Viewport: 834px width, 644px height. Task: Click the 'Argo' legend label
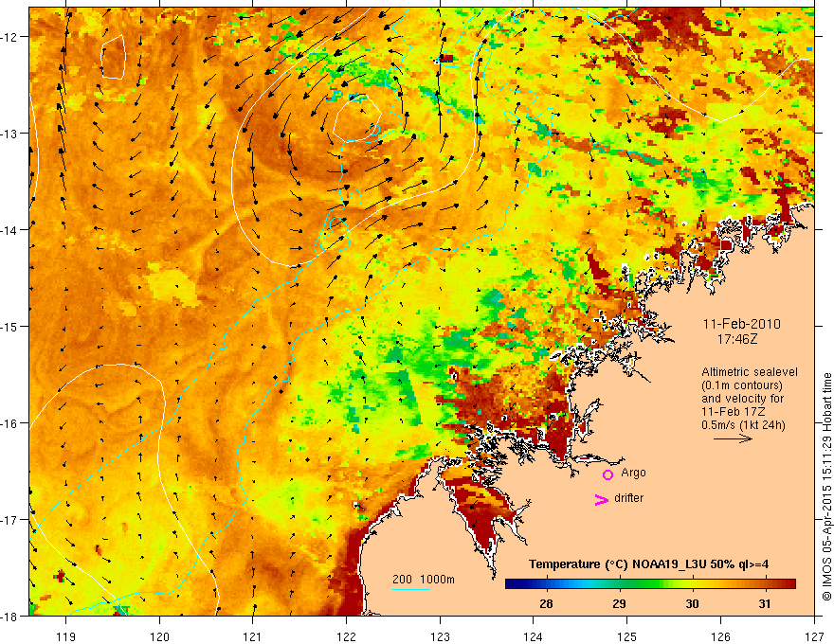tap(633, 473)
